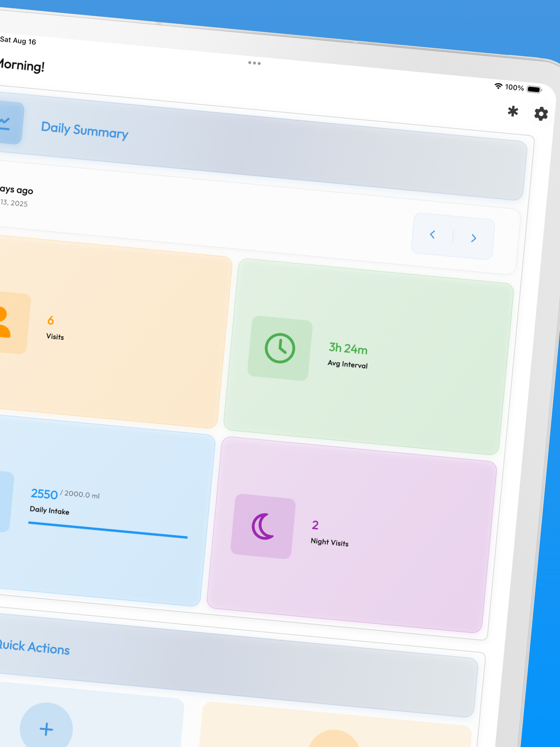Click the Daily Intake progress bar
The width and height of the screenshot is (560, 747).
pyautogui.click(x=108, y=530)
